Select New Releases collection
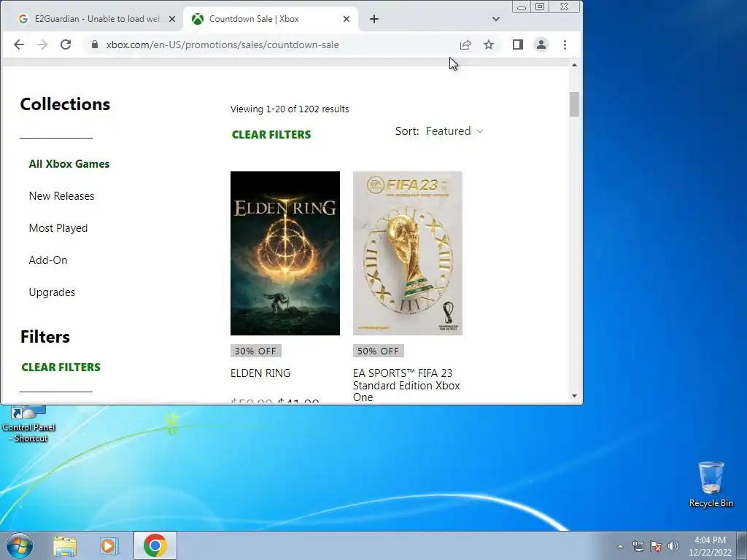747x560 pixels. pyautogui.click(x=61, y=195)
